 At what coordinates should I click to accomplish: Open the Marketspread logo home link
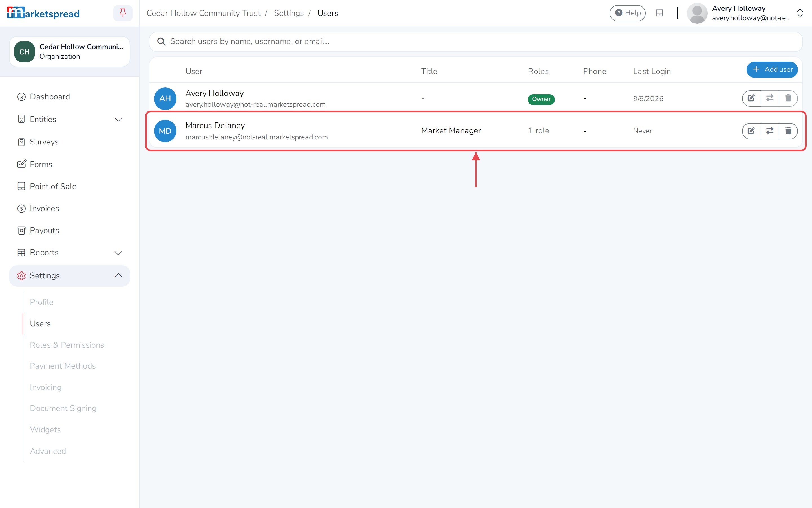point(43,13)
